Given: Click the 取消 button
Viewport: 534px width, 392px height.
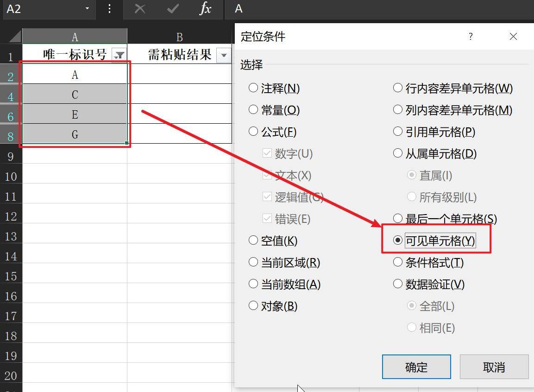Looking at the screenshot, I should point(494,367).
